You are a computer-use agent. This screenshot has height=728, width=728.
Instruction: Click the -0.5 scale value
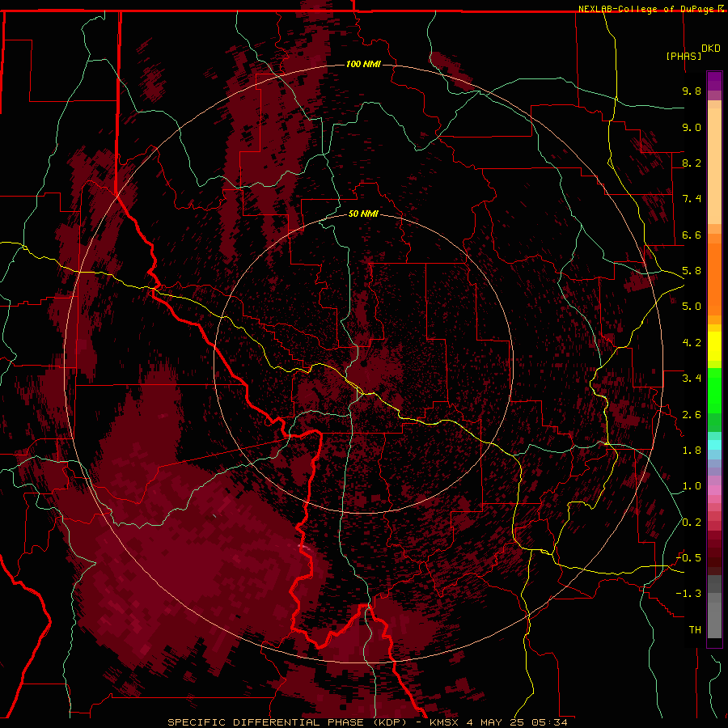pyautogui.click(x=688, y=558)
